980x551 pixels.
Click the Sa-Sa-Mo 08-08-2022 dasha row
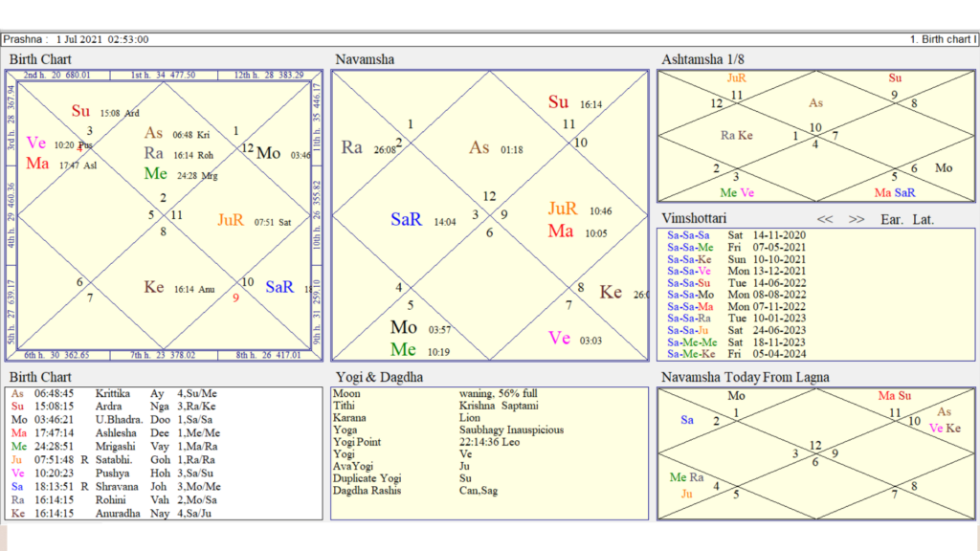click(x=736, y=295)
